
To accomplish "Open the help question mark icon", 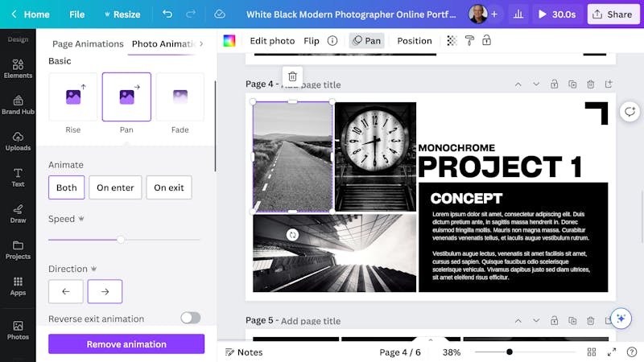I will click(632, 352).
